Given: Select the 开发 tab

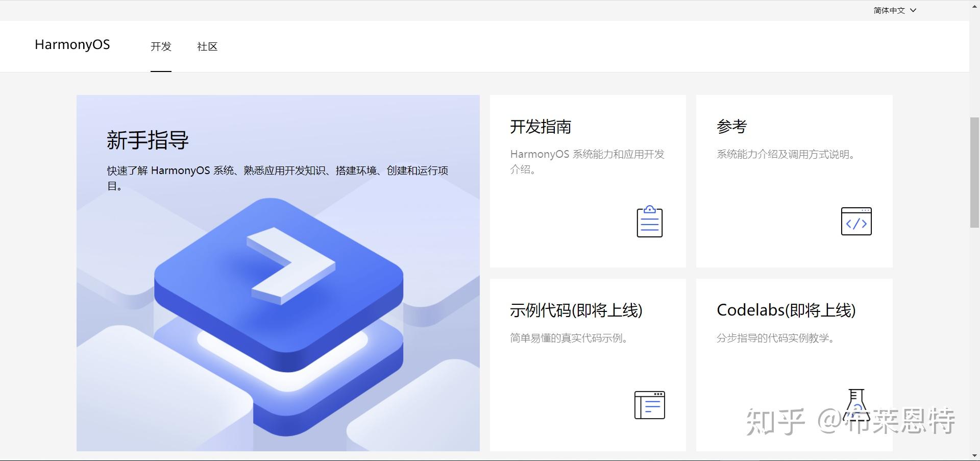Looking at the screenshot, I should (x=161, y=46).
